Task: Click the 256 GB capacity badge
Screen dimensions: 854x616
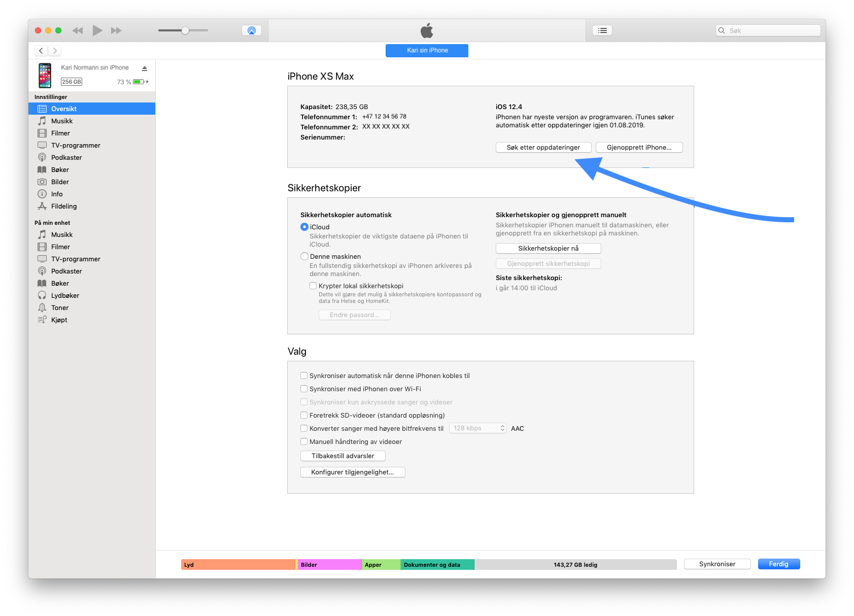Action: (72, 82)
